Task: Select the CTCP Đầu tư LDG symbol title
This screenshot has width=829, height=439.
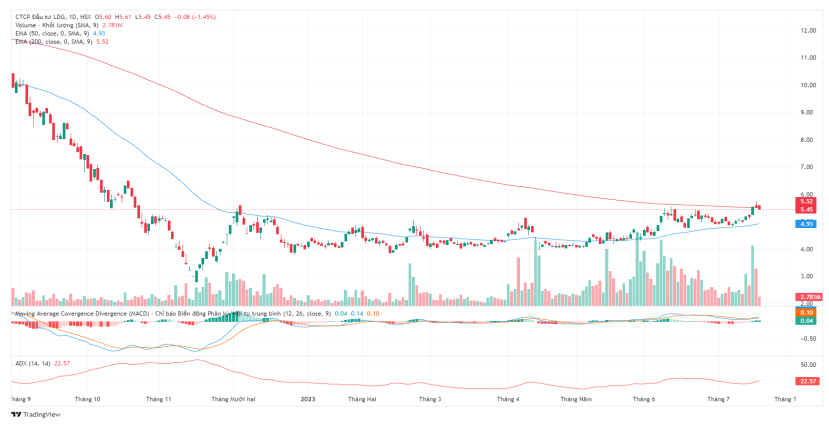Action: click(x=48, y=17)
